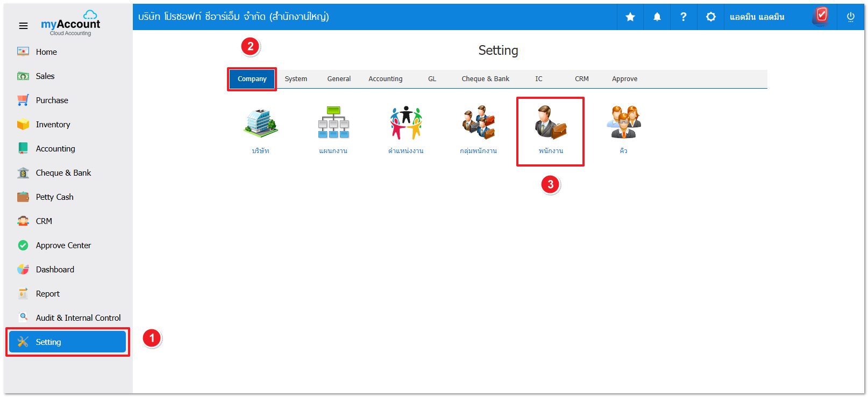The image size is (868, 397).
Task: Open the gear settings icon in header
Action: coord(711,17)
